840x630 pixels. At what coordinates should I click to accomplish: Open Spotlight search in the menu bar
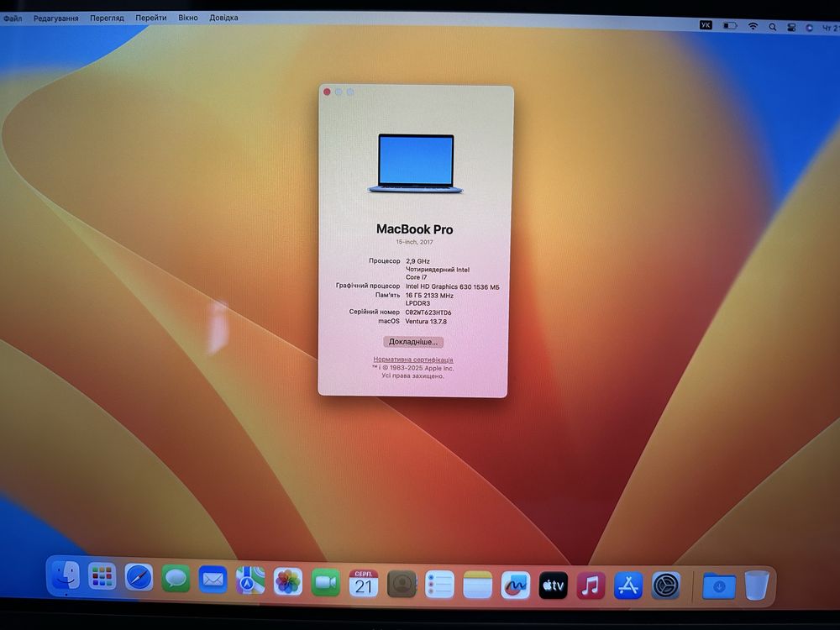[772, 27]
